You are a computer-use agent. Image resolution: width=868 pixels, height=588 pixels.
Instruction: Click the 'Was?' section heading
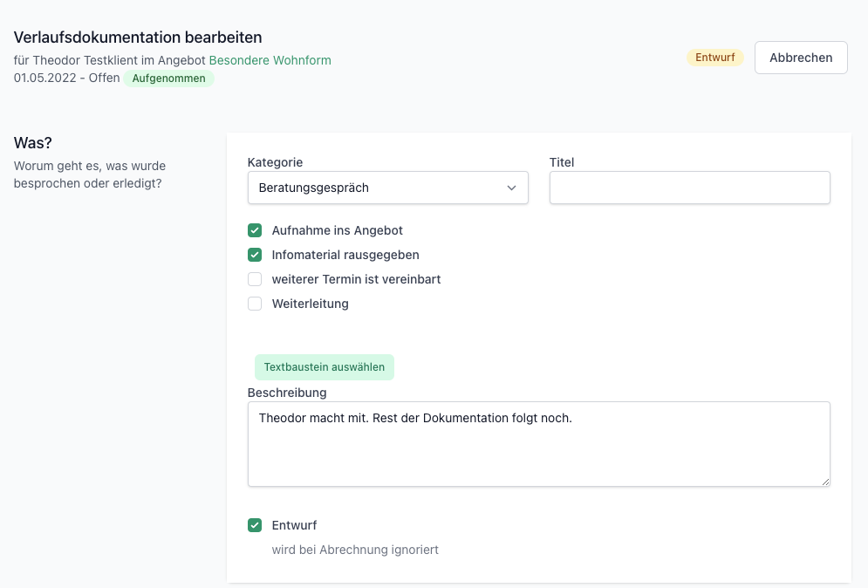point(32,143)
